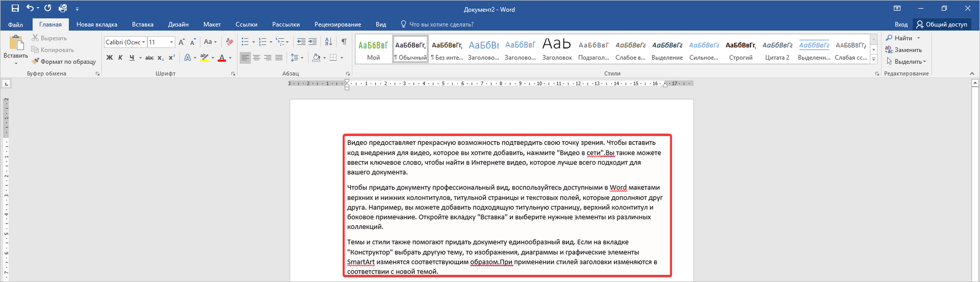Toggle Bold formatting (Ж)

[110, 57]
